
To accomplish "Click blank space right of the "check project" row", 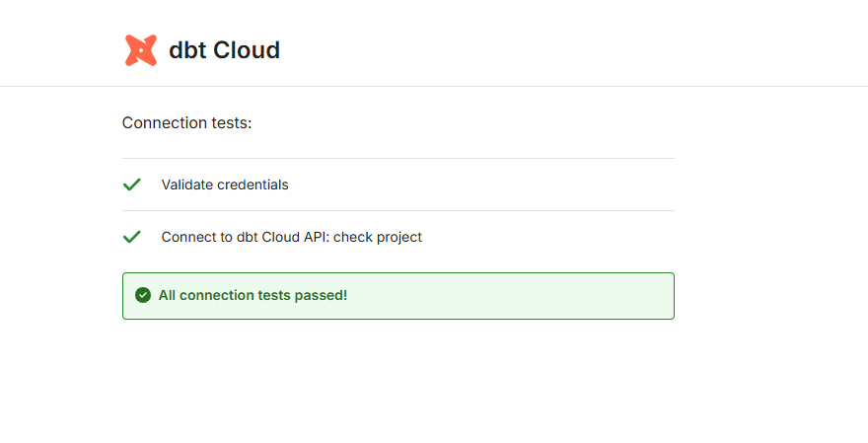I will (552, 238).
